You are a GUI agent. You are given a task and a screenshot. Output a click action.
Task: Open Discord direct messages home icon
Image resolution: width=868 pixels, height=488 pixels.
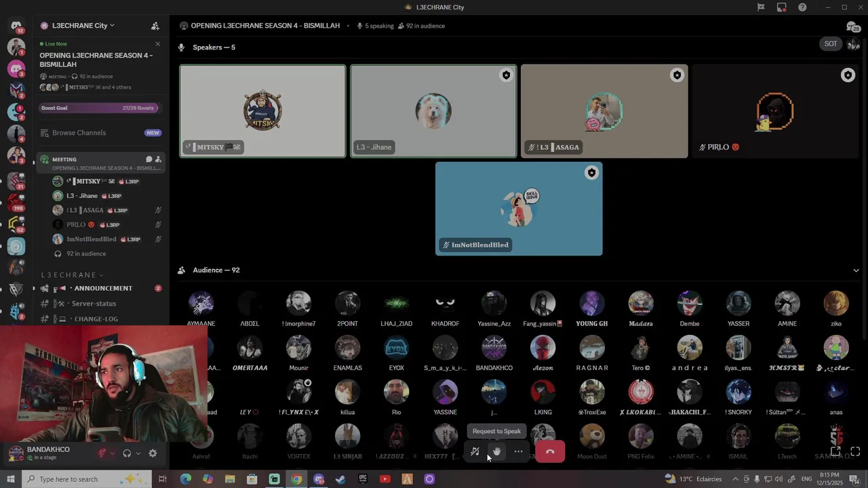click(x=16, y=26)
